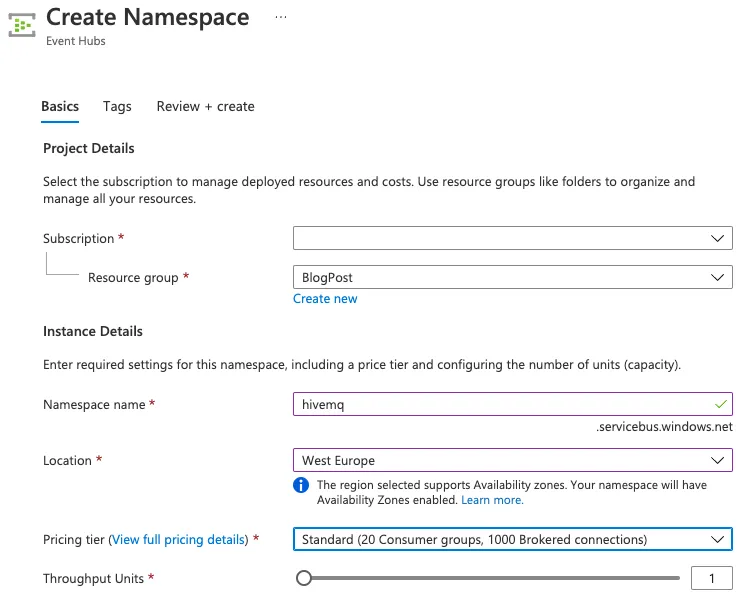Click the Instance Details heading
741x601 pixels.
point(93,331)
